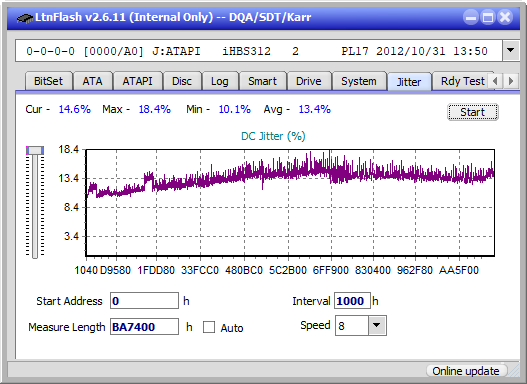Image resolution: width=527 pixels, height=384 pixels.
Task: Click the Interval input field
Action: pos(352,301)
